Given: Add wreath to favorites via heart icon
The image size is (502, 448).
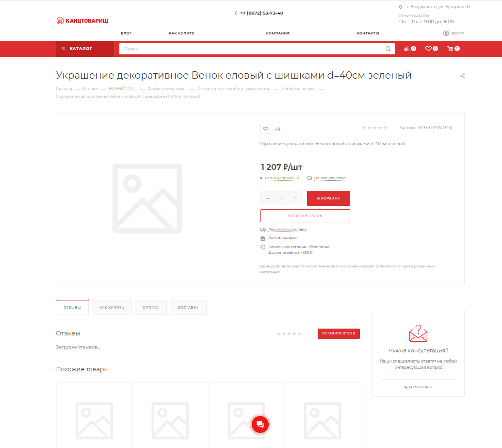Looking at the screenshot, I should [x=265, y=128].
